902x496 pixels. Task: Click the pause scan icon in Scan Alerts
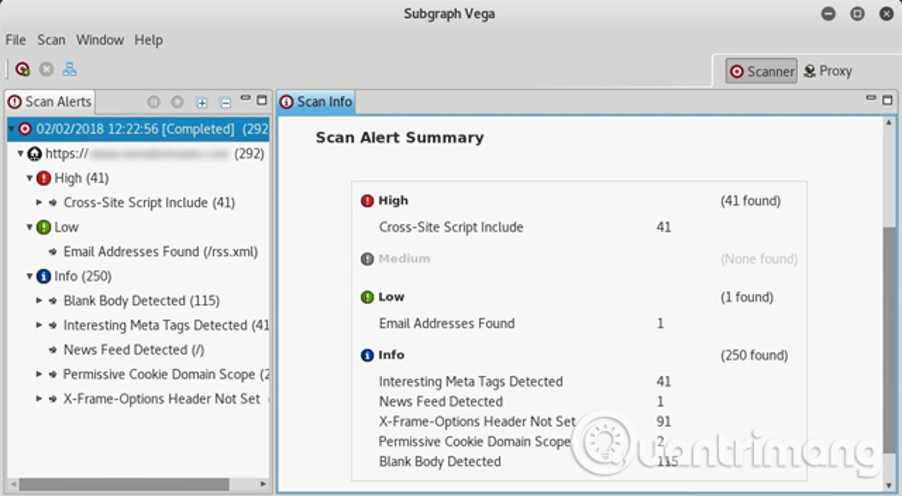click(154, 102)
